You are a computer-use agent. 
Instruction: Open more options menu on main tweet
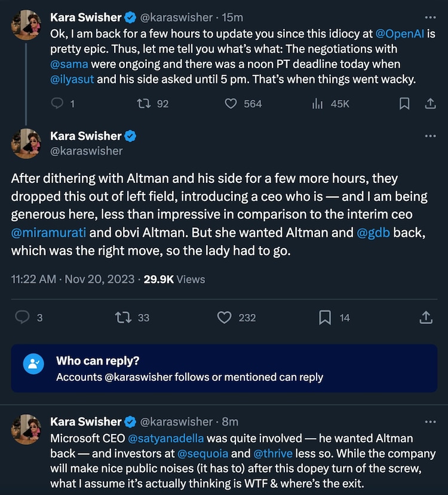(430, 136)
